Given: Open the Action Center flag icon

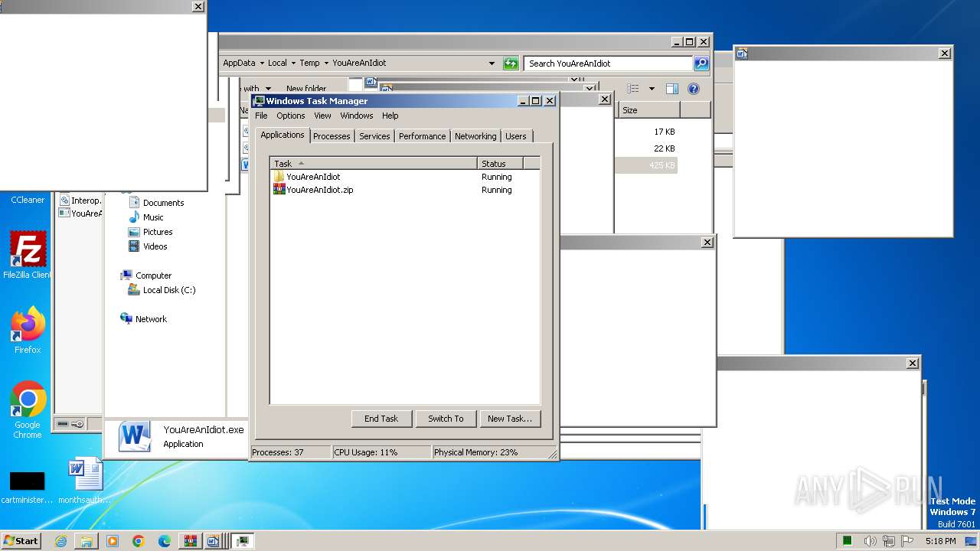Looking at the screenshot, I should tap(907, 541).
